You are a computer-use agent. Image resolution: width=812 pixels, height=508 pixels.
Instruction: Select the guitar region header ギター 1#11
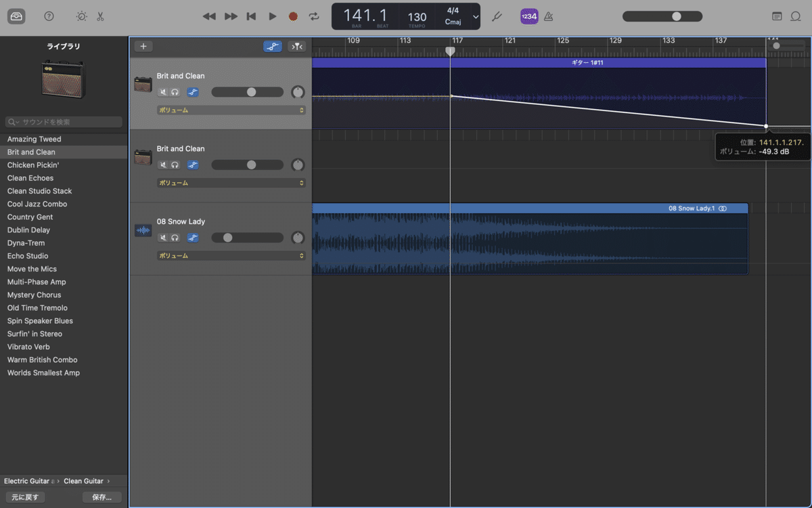[x=539, y=62]
